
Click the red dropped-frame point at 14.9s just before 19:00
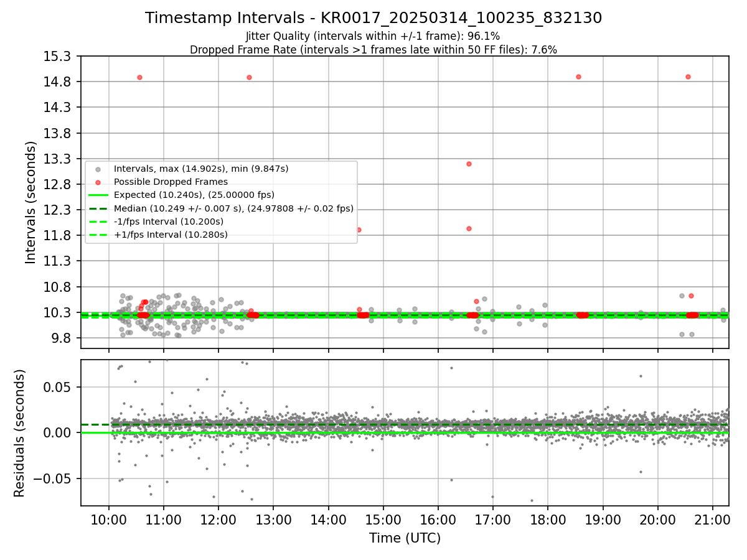578,77
